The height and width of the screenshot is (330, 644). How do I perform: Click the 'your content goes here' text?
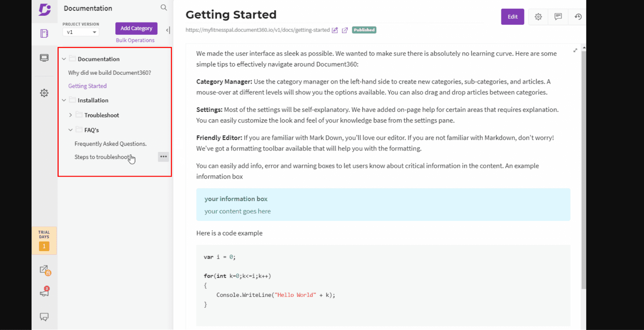click(237, 211)
